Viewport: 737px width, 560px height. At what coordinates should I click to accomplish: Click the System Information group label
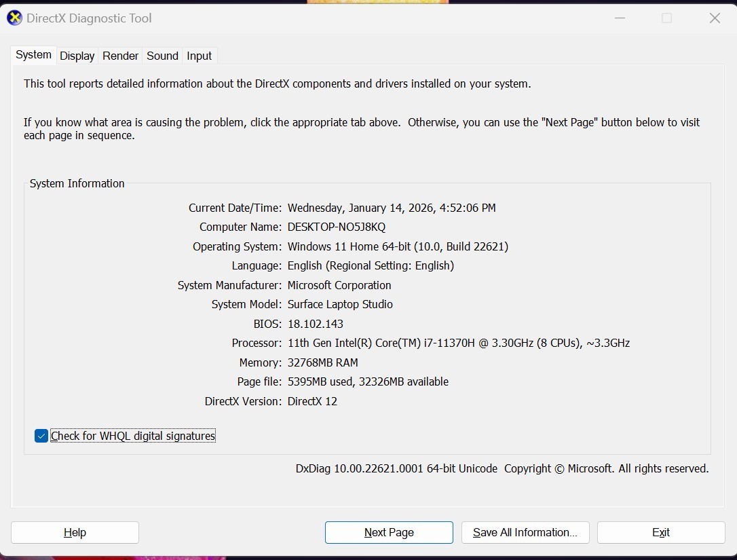pos(77,183)
